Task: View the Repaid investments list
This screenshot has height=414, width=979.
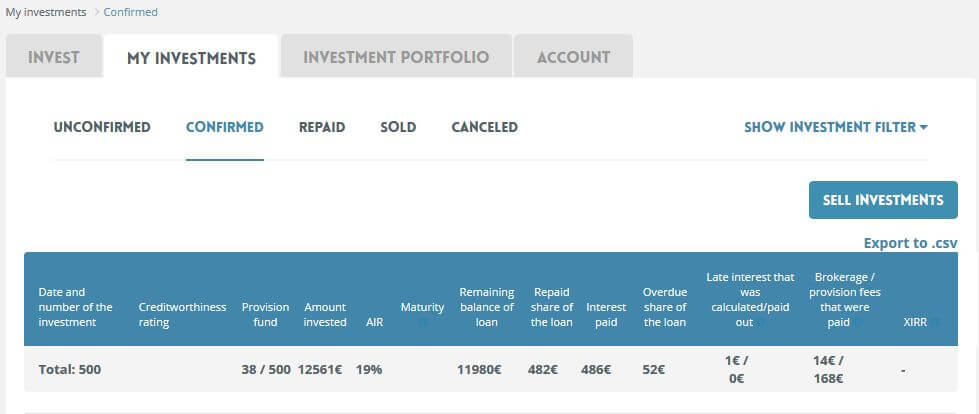Action: (x=322, y=127)
